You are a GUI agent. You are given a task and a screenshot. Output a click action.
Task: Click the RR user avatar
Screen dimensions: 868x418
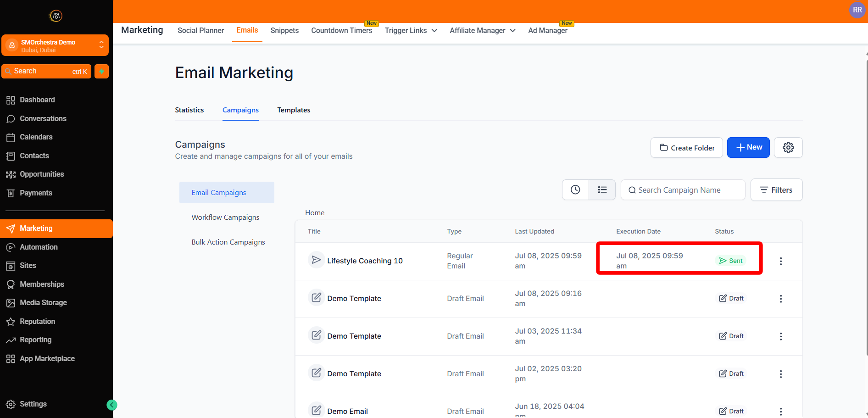[857, 10]
